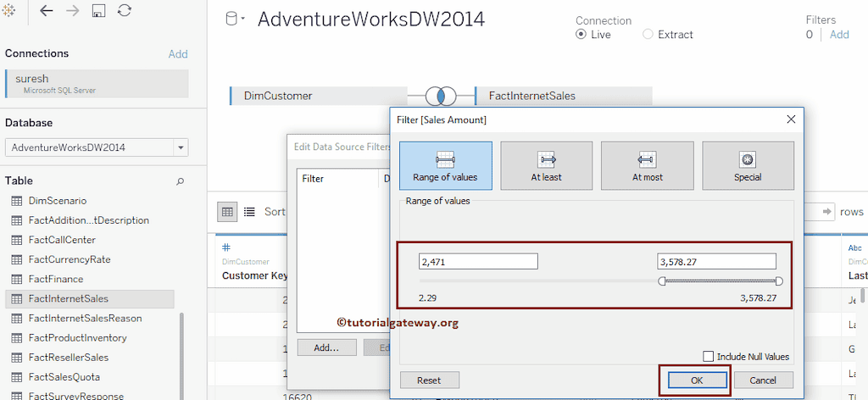Click the Filter column header in filters list
The width and height of the screenshot is (868, 400).
313,179
